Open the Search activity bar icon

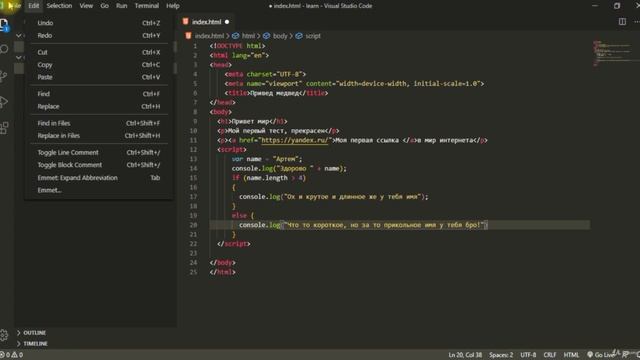click(x=4, y=49)
